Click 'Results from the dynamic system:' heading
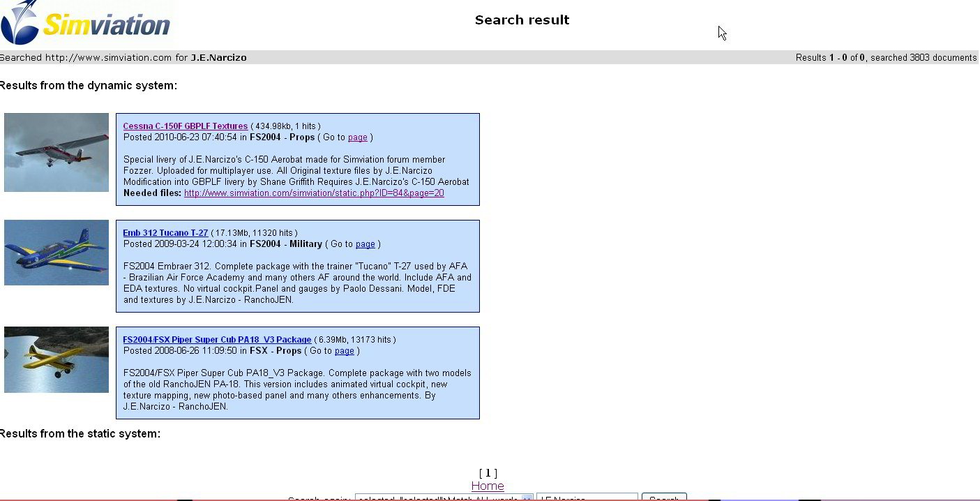 (89, 86)
